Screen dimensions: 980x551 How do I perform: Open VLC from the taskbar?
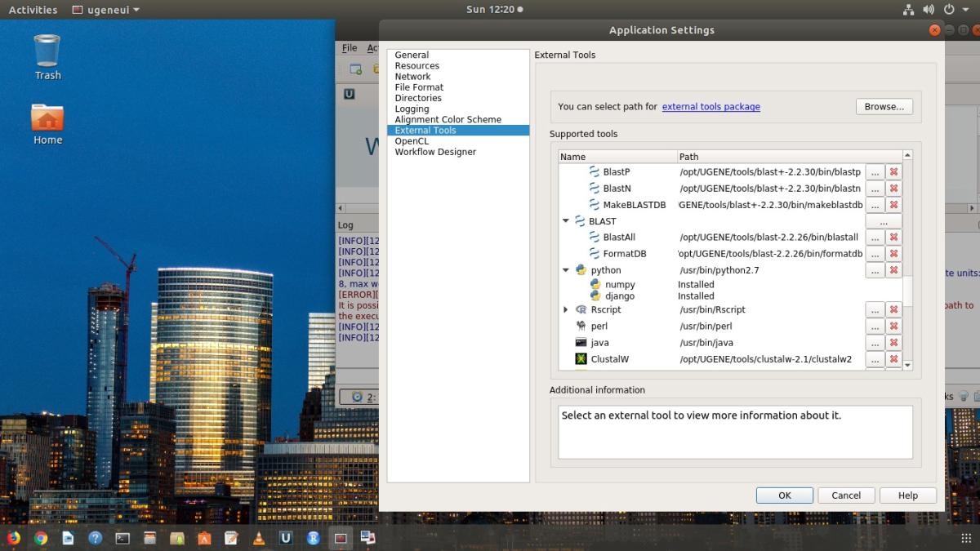pyautogui.click(x=259, y=538)
